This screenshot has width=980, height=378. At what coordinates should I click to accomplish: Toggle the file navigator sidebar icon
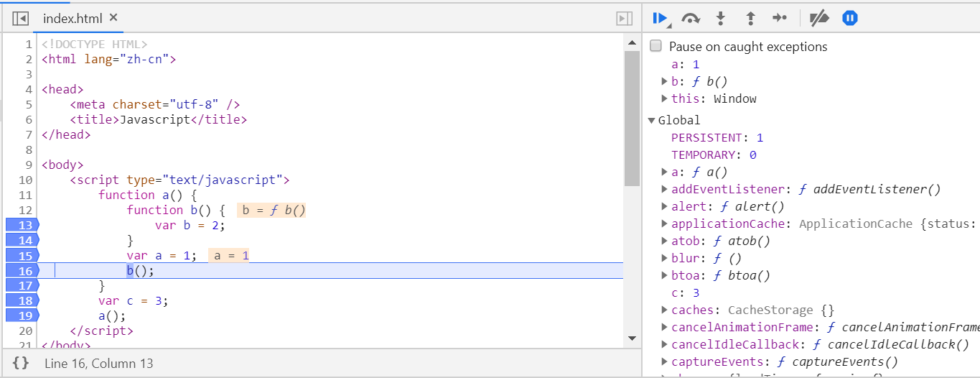tap(21, 19)
